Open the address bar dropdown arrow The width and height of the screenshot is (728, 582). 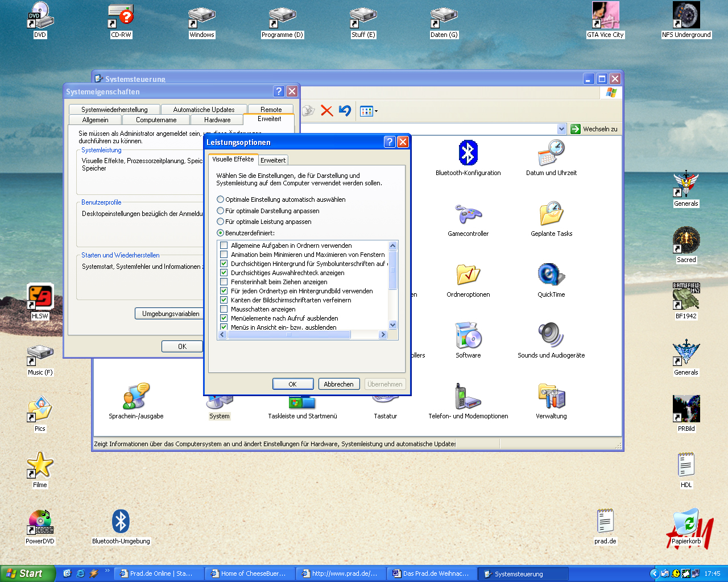561,129
